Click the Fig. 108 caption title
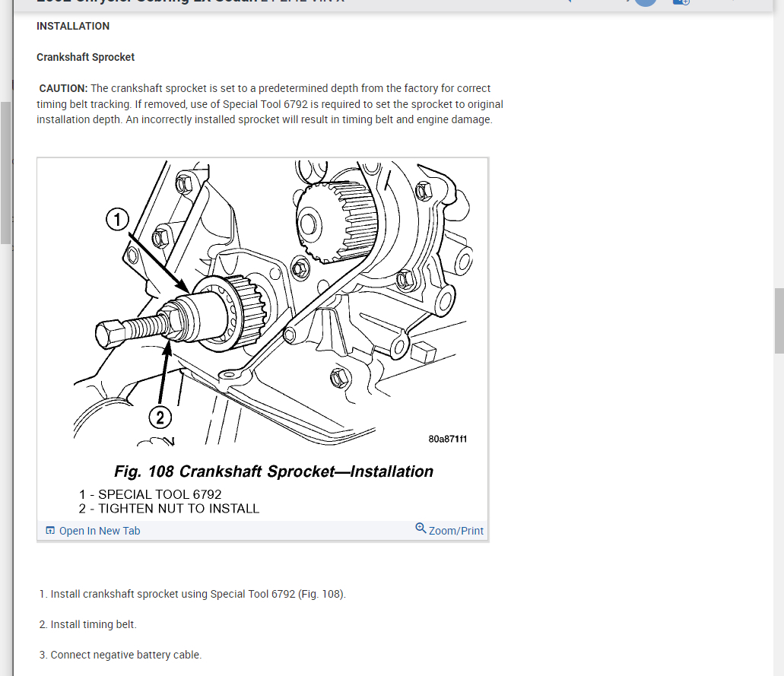 pyautogui.click(x=274, y=471)
